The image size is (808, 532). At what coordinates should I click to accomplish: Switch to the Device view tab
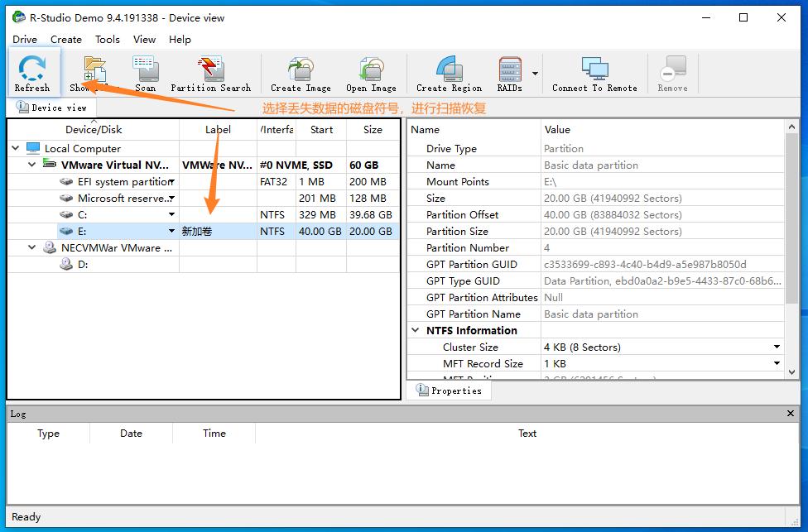coord(51,108)
